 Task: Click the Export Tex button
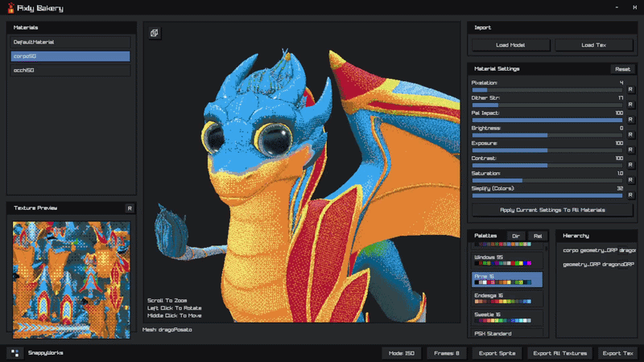618,353
